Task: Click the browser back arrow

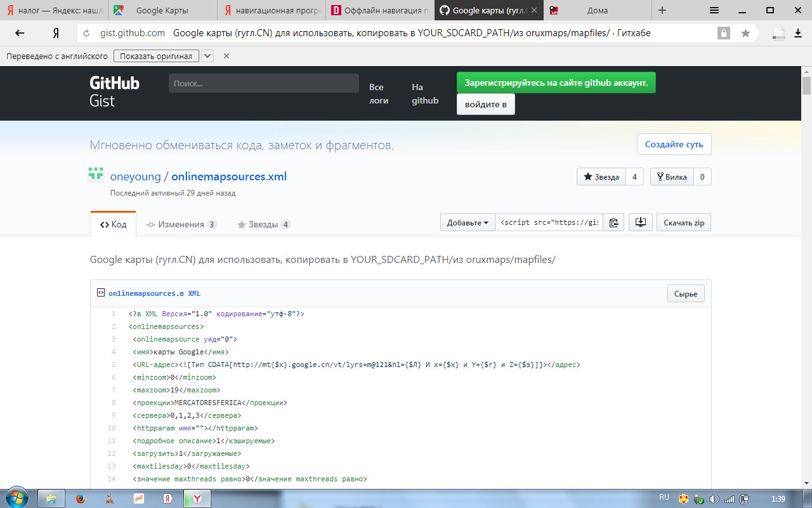Action: click(20, 33)
